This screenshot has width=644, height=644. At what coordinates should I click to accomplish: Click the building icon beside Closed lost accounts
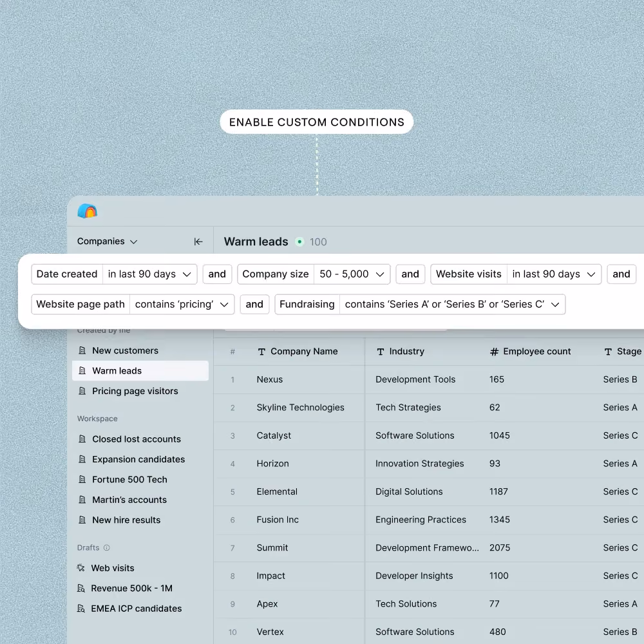(82, 439)
